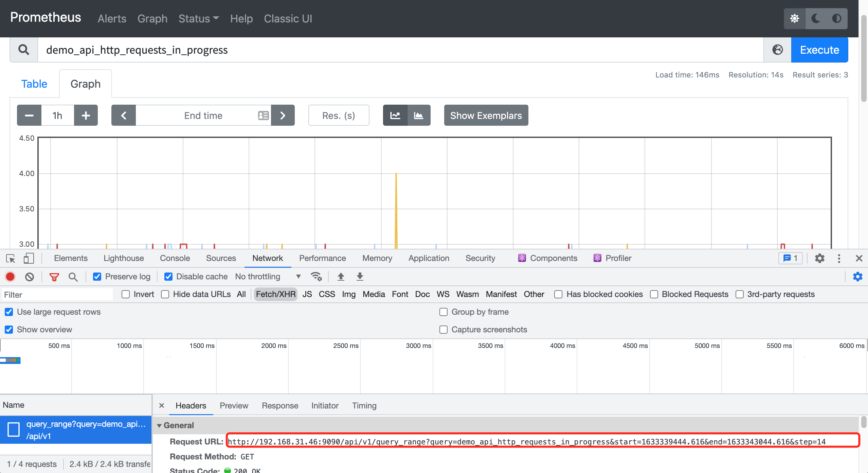Image resolution: width=868 pixels, height=473 pixels.
Task: Click the End time input field
Action: point(203,115)
